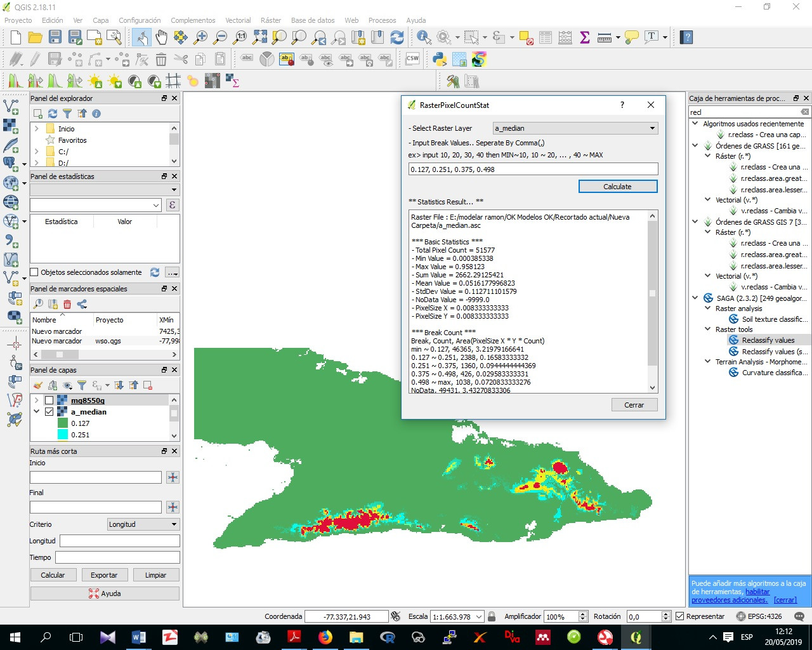
Task: Open the processing toolbox hammer icon
Action: pyautogui.click(x=453, y=81)
